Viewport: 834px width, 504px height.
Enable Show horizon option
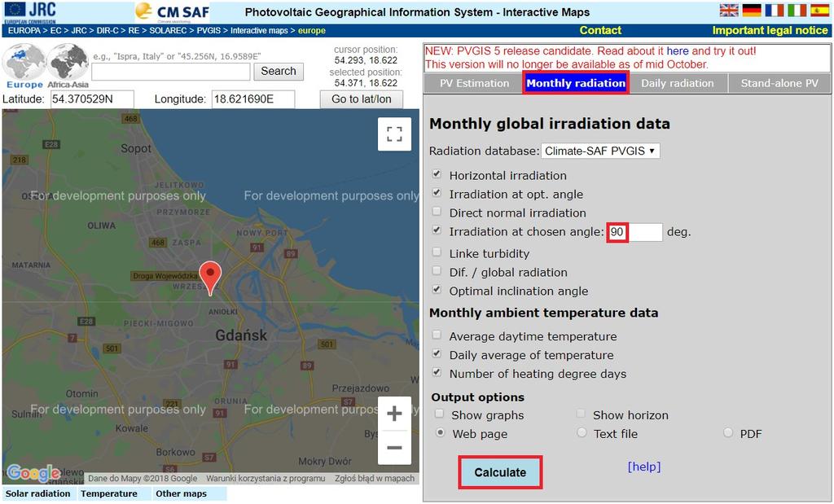click(582, 414)
